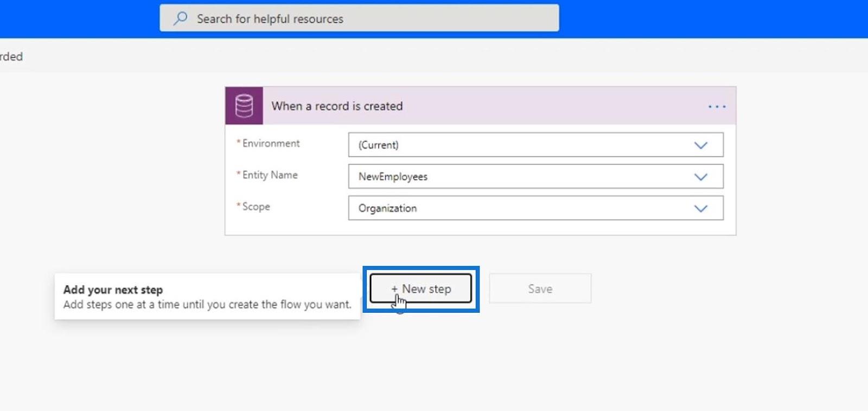
Task: Click the Environment field label
Action: click(x=270, y=143)
